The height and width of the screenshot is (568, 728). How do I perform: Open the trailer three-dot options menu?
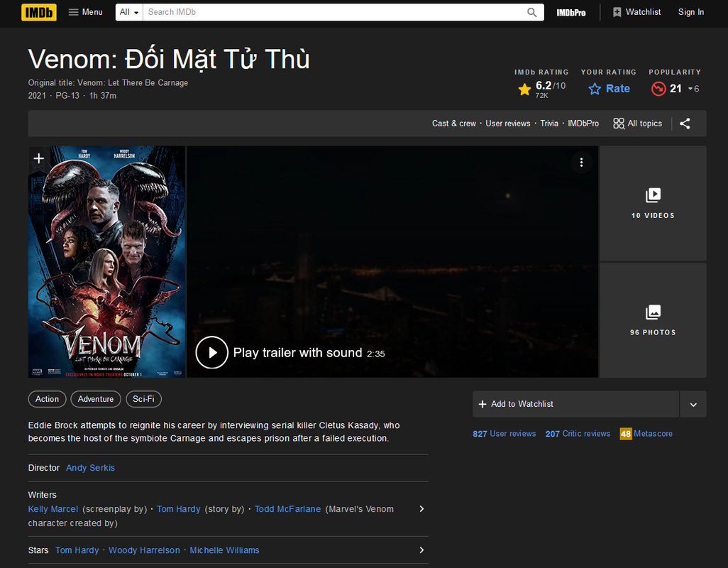click(x=581, y=163)
